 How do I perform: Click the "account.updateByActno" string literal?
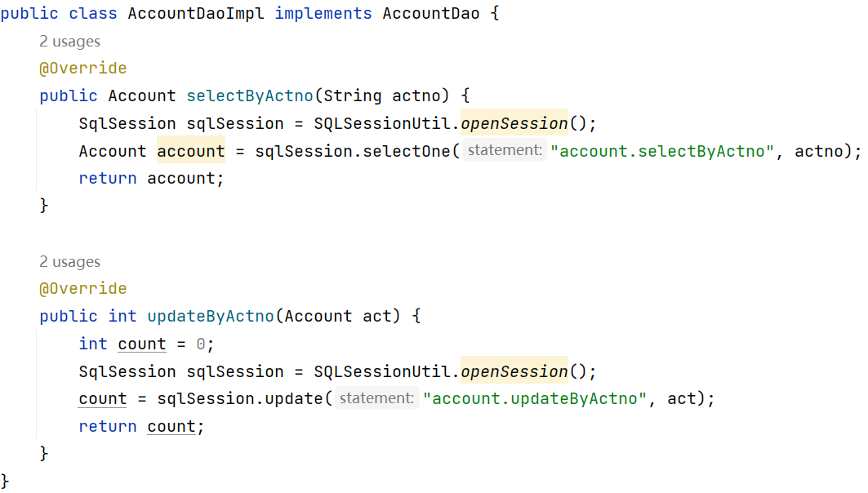(535, 398)
